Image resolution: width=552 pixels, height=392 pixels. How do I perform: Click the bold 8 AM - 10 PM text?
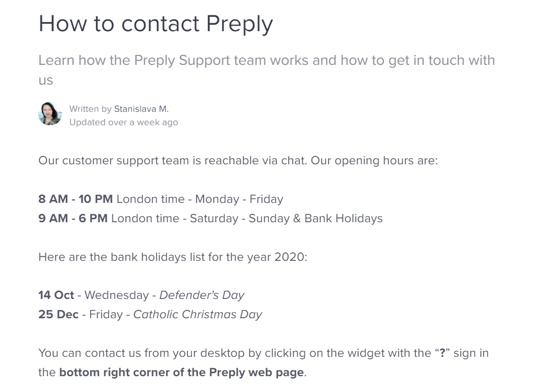coord(75,199)
